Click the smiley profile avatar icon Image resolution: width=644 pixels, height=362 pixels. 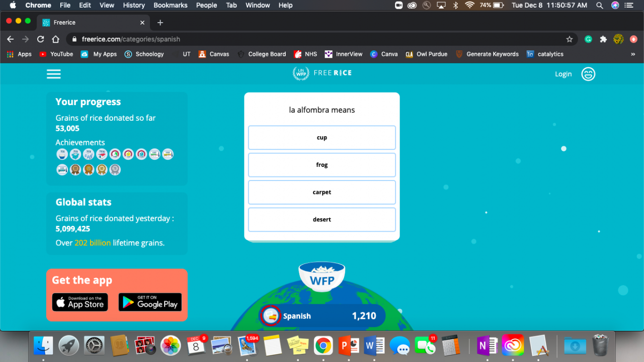pyautogui.click(x=588, y=74)
